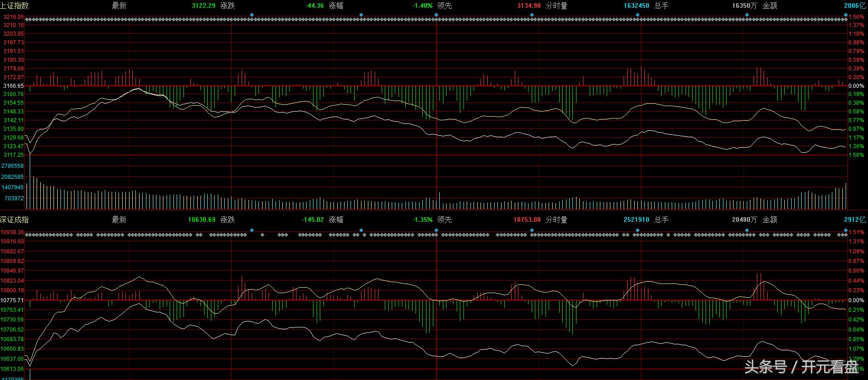This screenshot has height=380, width=868.
Task: Click the 领先 label in the 深证成指 header
Action: click(x=444, y=219)
